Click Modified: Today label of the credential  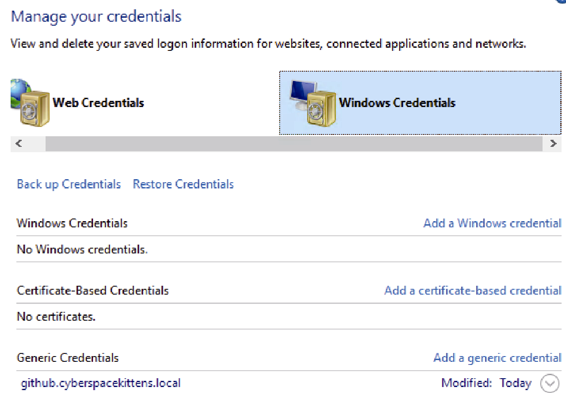click(486, 383)
